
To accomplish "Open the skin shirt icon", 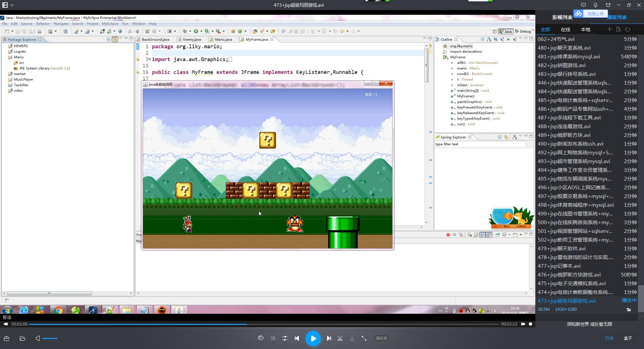I will click(608, 5).
